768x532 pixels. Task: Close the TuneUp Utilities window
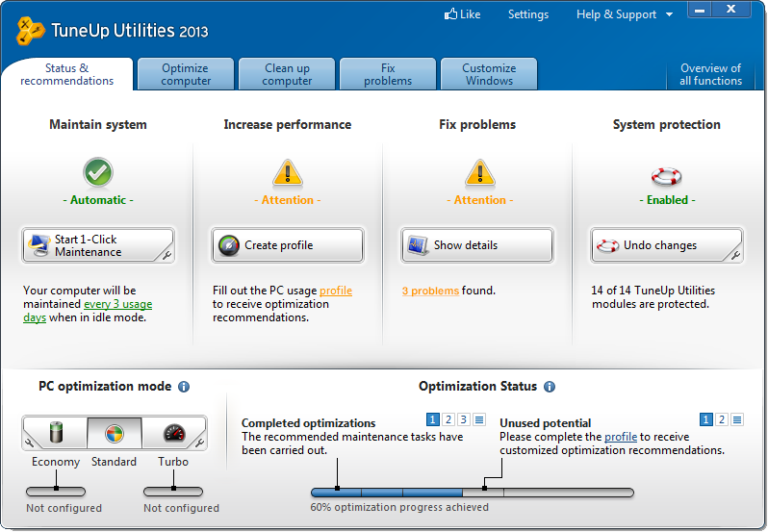(x=731, y=10)
